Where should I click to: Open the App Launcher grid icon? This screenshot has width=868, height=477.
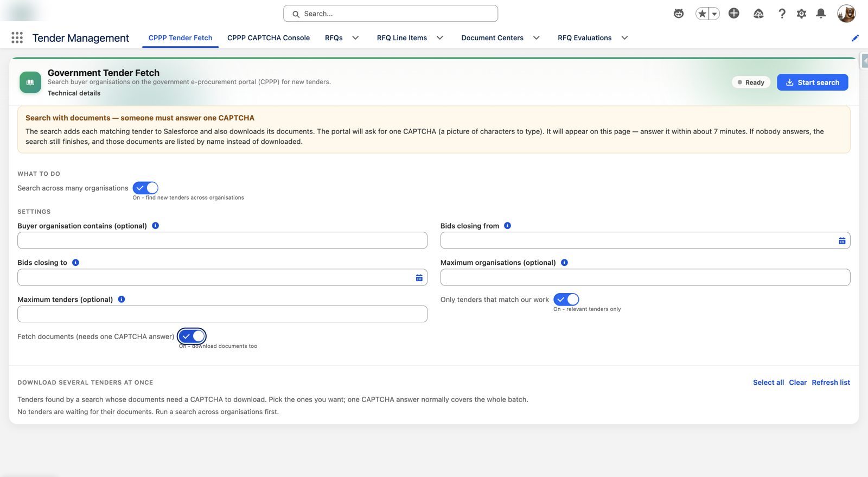pos(17,37)
